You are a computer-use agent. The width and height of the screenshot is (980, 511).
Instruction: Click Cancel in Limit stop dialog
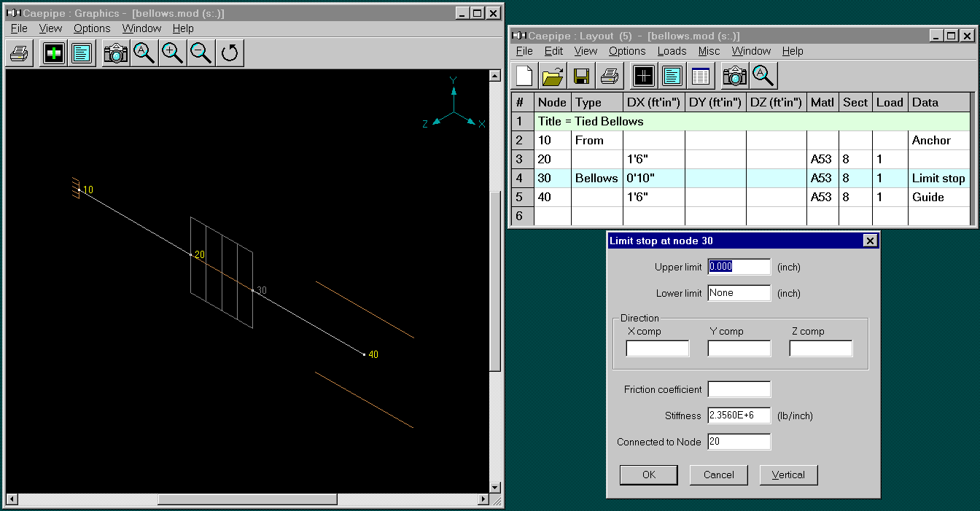(719, 475)
